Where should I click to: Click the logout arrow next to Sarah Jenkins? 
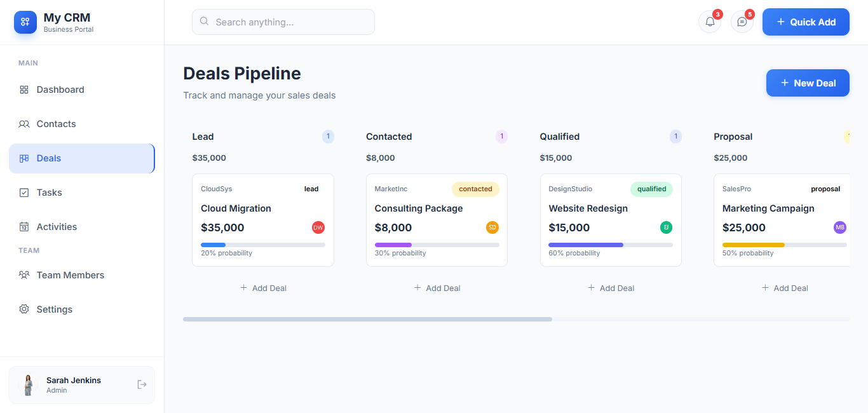tap(141, 384)
